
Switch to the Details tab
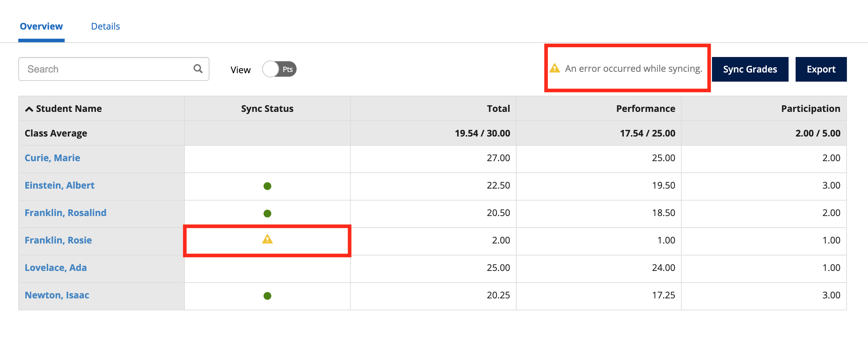105,26
